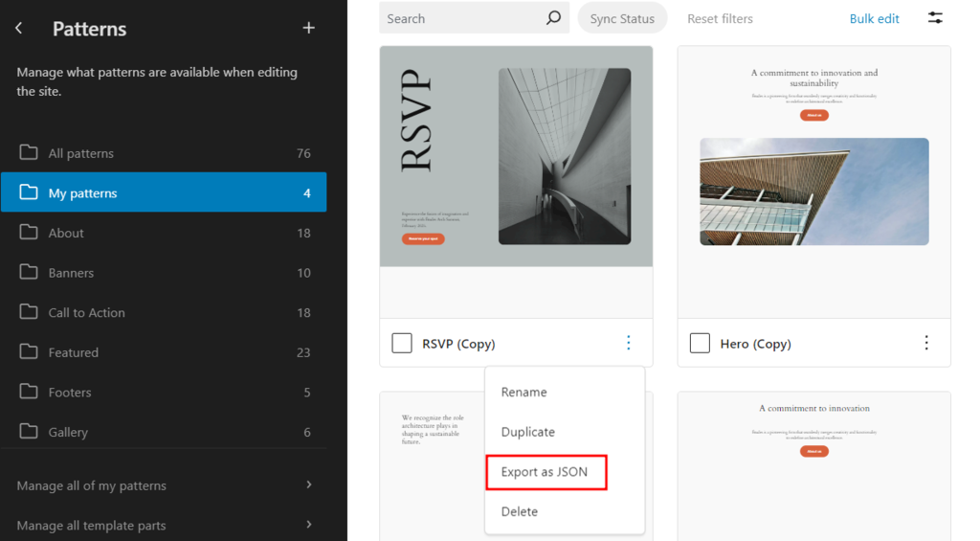
Task: Focus the Search input field
Action: (459, 18)
